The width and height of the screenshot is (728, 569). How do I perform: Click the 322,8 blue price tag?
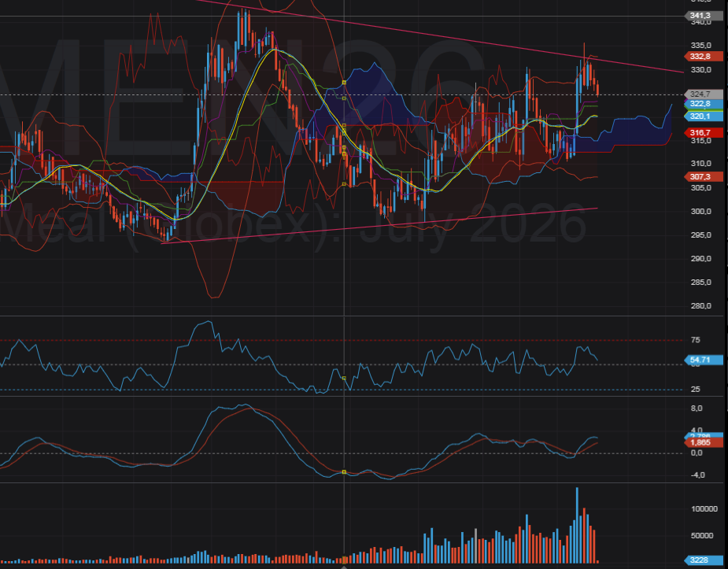tap(700, 104)
